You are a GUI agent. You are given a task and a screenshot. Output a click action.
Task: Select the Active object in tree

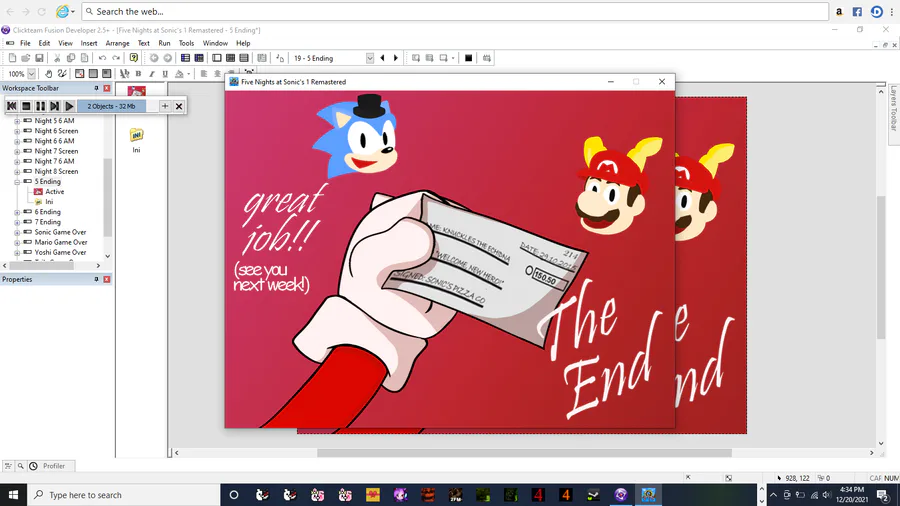coord(55,192)
